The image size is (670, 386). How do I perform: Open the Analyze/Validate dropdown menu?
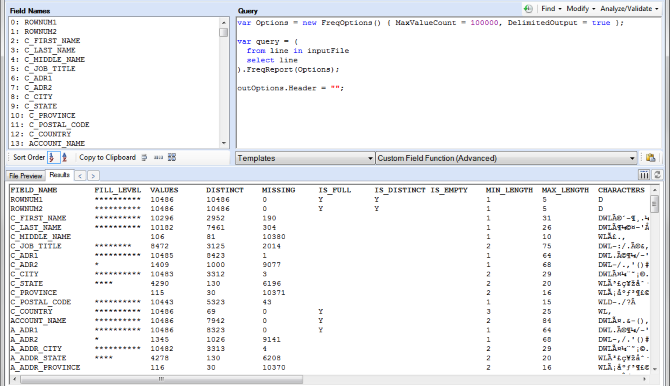(x=629, y=9)
